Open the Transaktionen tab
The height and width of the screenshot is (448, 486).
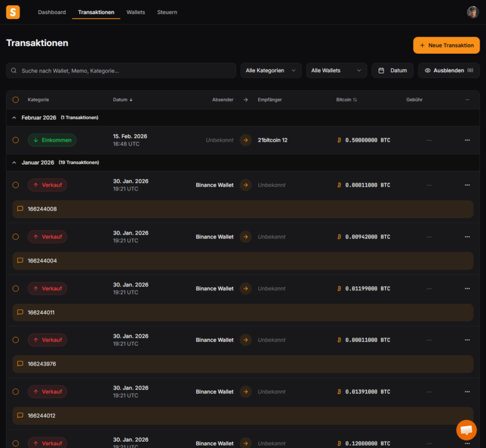[96, 12]
